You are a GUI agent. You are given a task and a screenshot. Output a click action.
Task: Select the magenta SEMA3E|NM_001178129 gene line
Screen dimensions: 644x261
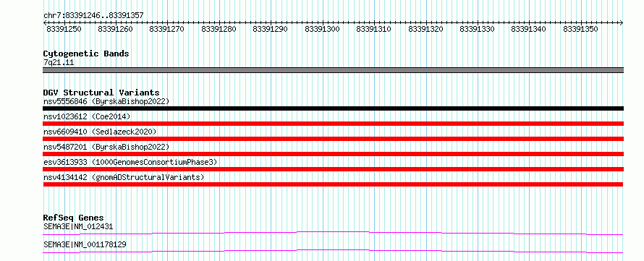point(333,251)
